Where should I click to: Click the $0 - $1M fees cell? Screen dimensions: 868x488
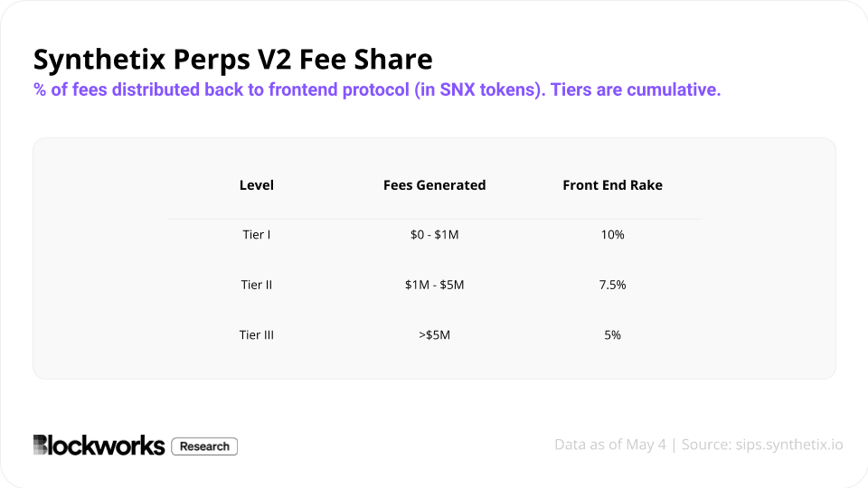[x=435, y=235]
